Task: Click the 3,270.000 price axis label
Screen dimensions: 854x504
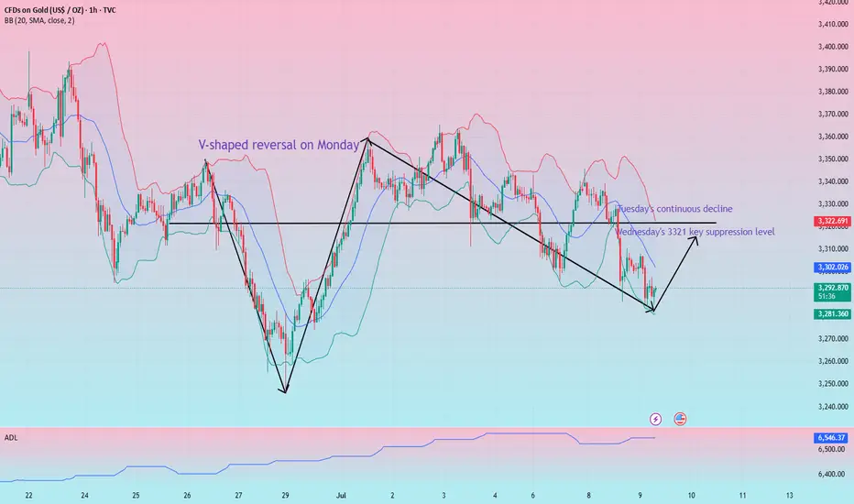Action: [x=833, y=339]
